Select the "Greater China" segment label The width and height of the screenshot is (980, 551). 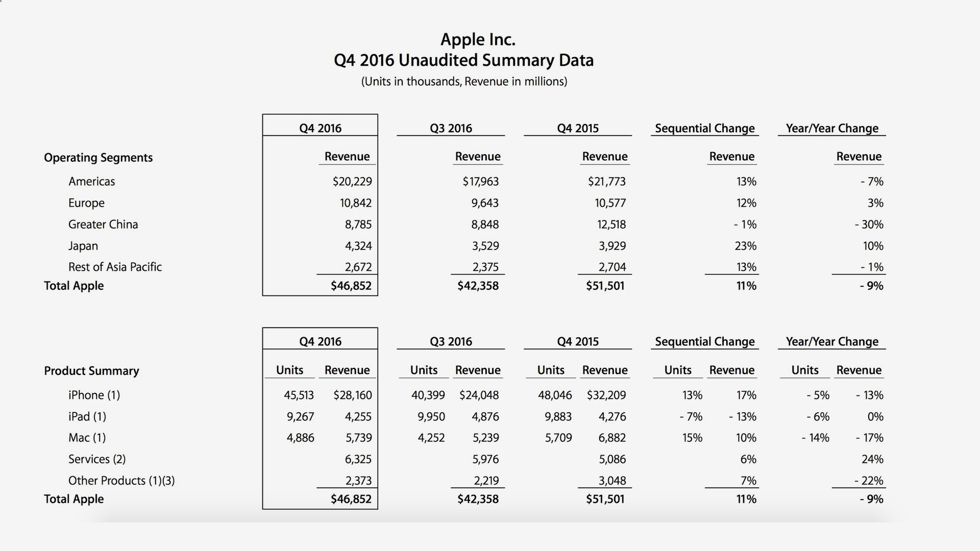[103, 224]
